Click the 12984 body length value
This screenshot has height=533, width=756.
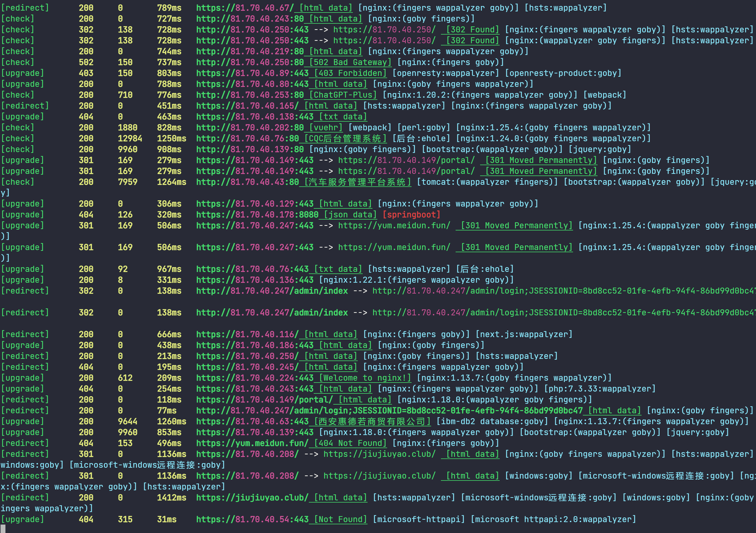point(130,138)
